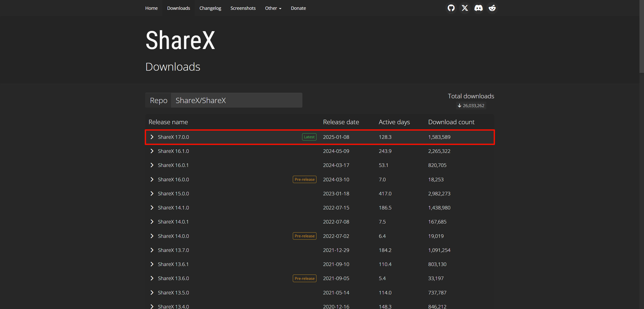Open the Reddit icon link

[x=492, y=8]
